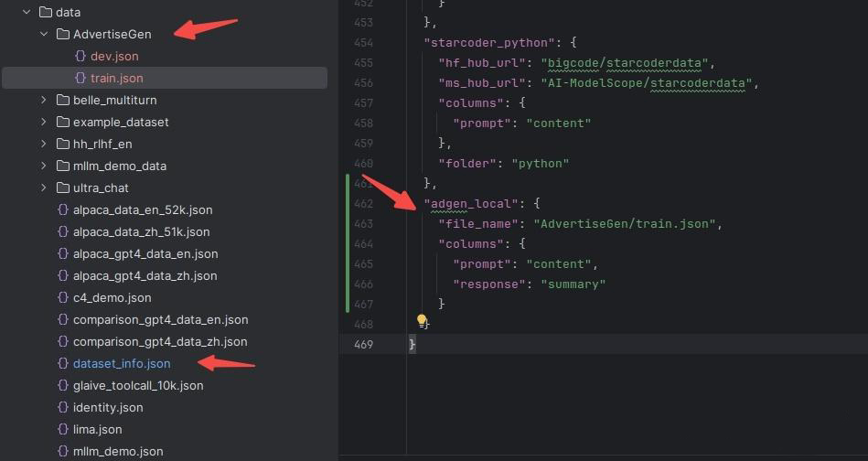This screenshot has width=868, height=461.
Task: Open alpaca_gpt4_data_zh.json file
Action: (x=145, y=275)
